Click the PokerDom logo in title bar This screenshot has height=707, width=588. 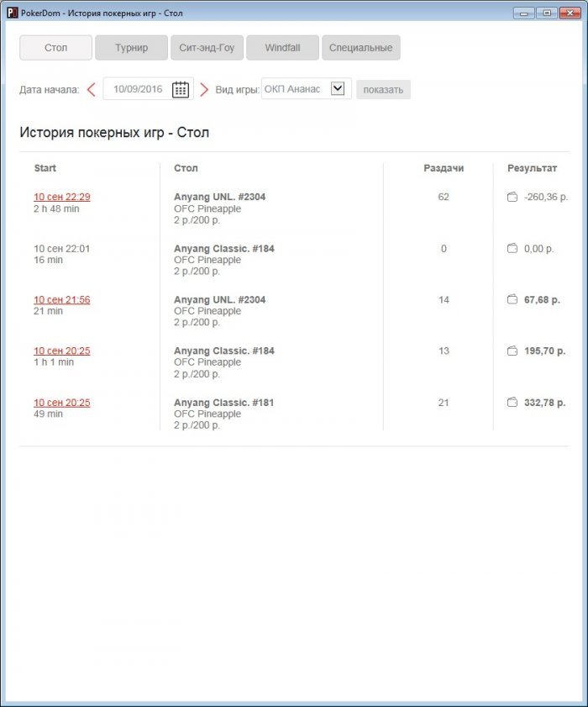(12, 13)
